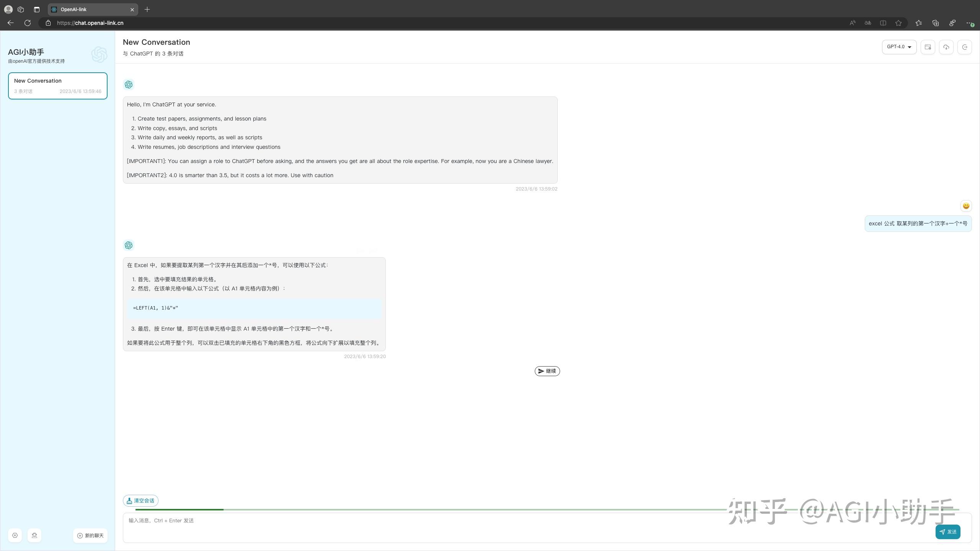The width and height of the screenshot is (980, 551).
Task: Select the OpenAI-link browser tab
Action: pyautogui.click(x=93, y=10)
